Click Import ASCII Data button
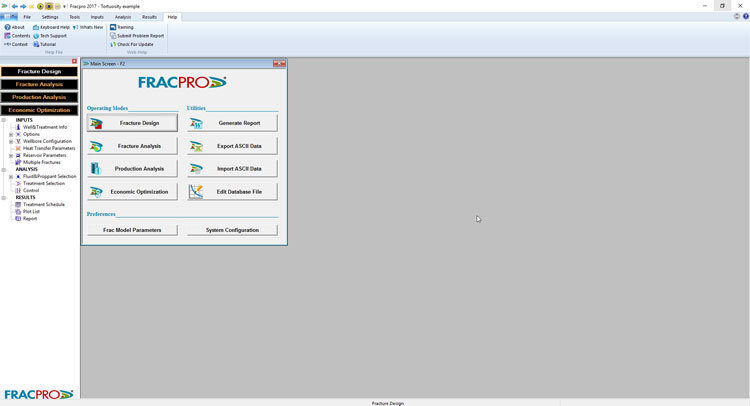This screenshot has height=406, width=750. (232, 169)
